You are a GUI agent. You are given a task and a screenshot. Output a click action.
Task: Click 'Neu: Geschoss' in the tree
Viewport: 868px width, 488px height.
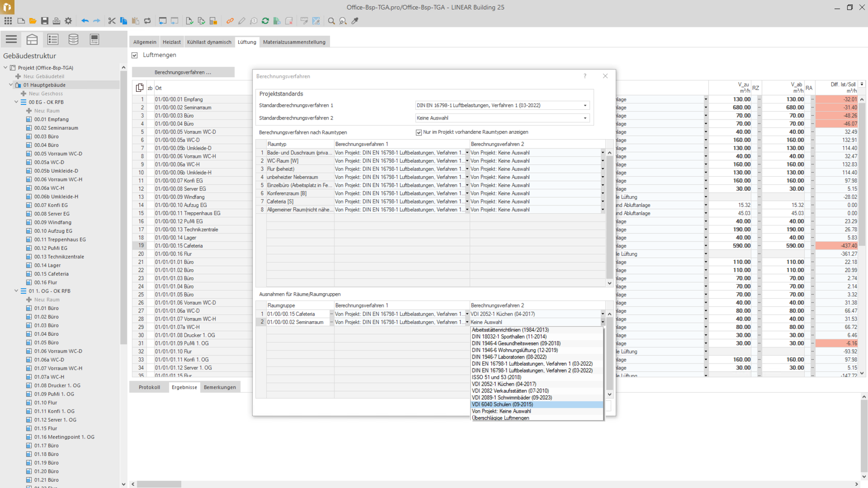[45, 94]
